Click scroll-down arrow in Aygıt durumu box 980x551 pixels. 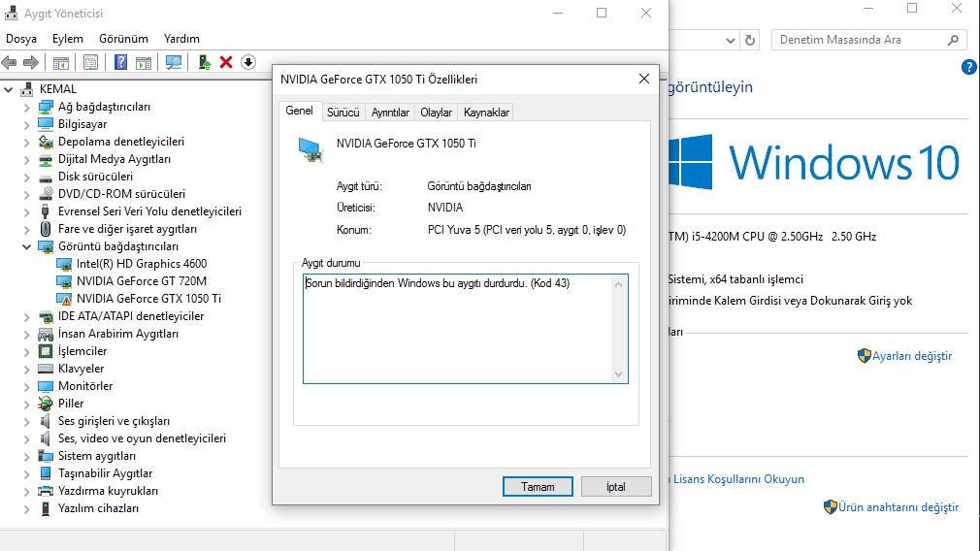pos(618,374)
